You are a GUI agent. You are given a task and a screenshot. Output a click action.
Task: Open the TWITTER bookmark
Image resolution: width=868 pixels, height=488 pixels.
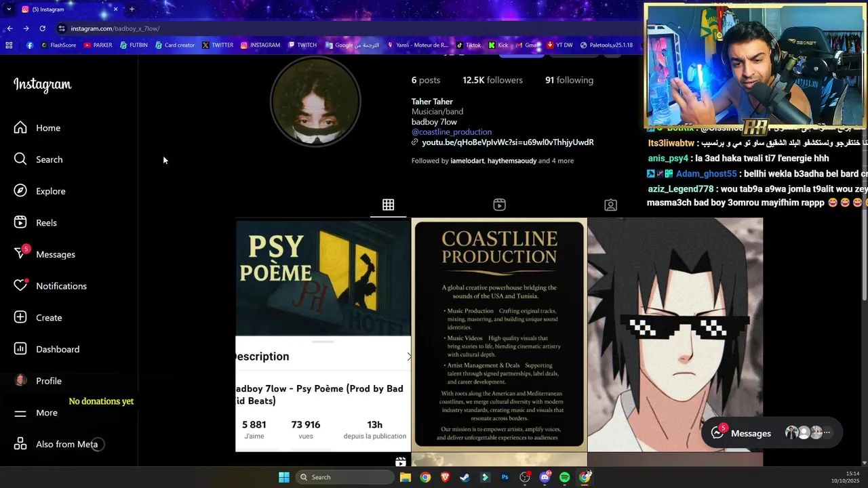217,45
